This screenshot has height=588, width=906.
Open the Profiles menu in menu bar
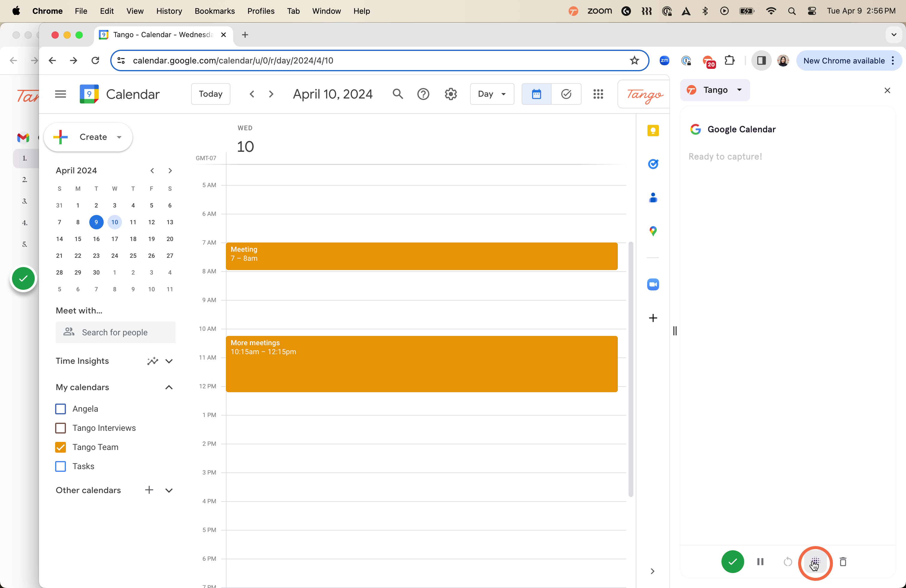point(261,11)
